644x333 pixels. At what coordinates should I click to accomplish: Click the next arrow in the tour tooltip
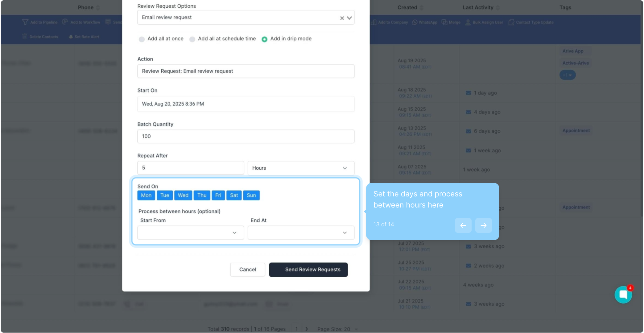pos(483,225)
